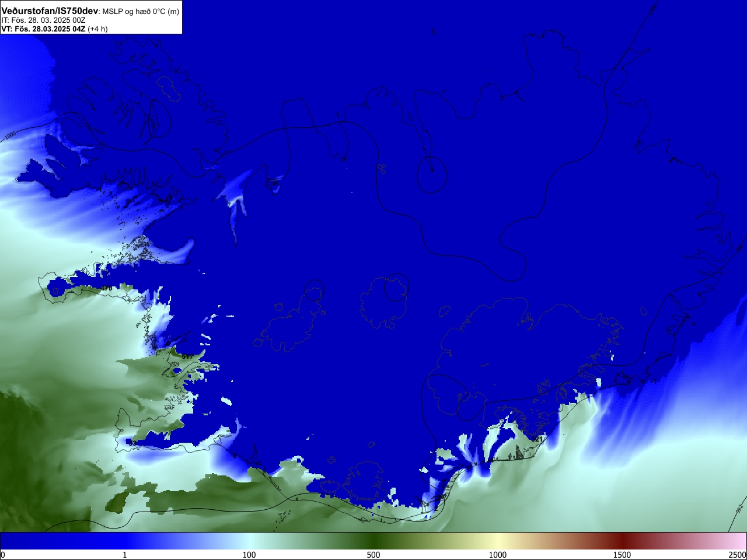This screenshot has width=747, height=560.
Task: Click the 321 station value on the map
Action: click(538, 439)
